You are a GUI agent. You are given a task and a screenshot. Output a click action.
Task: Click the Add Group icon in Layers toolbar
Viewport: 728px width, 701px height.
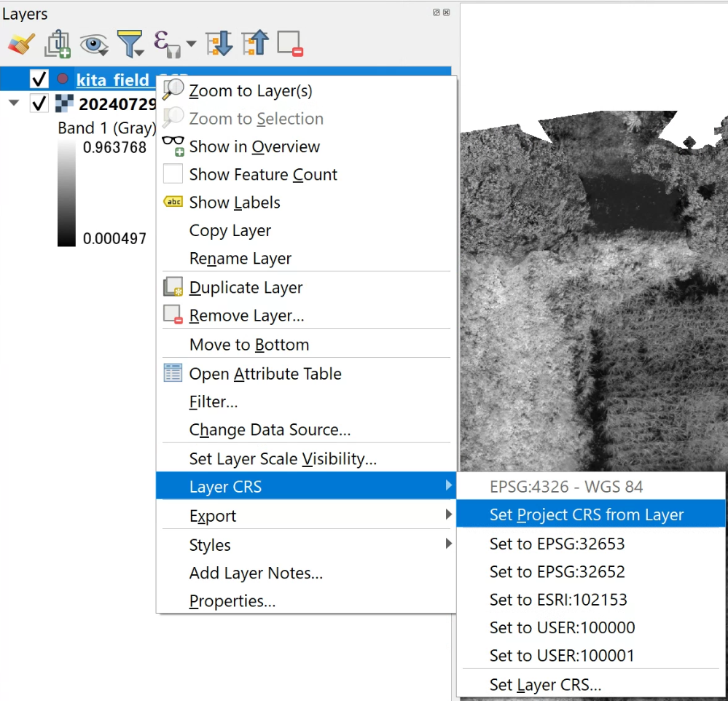(58, 44)
